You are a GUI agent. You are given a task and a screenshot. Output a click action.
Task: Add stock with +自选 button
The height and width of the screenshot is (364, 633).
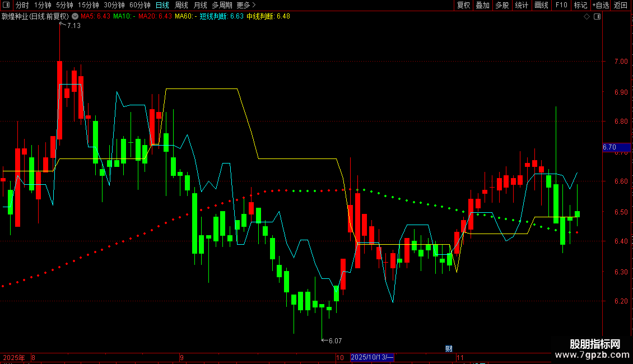601,5
